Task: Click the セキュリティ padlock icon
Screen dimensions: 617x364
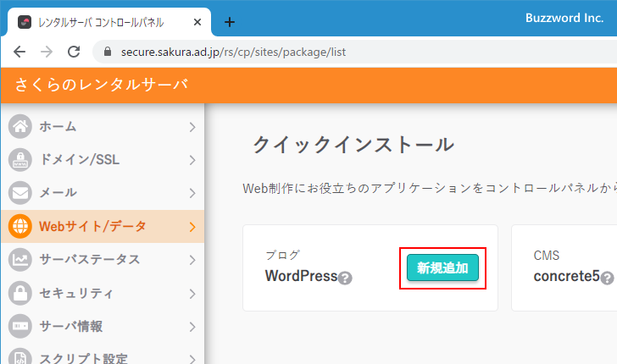Action: click(x=20, y=293)
